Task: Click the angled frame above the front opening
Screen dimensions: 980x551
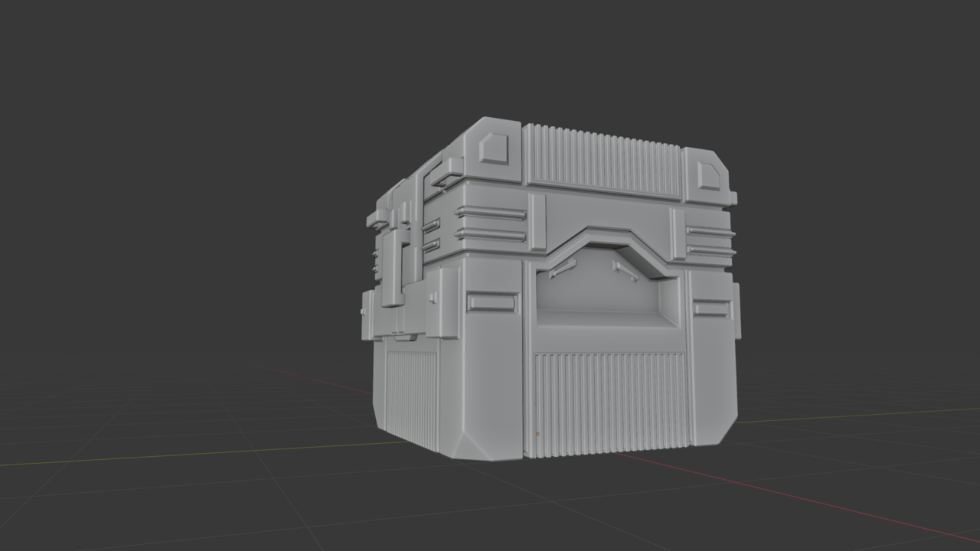Action: click(x=605, y=230)
